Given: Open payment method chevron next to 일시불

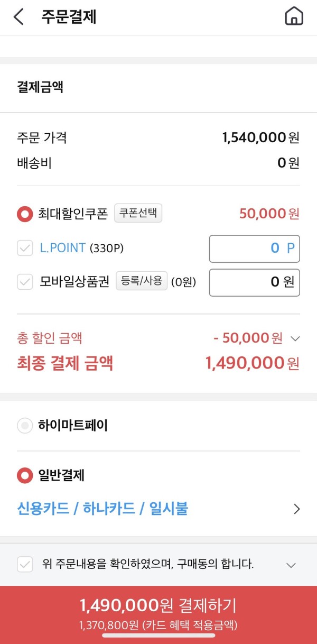Looking at the screenshot, I should (296, 509).
